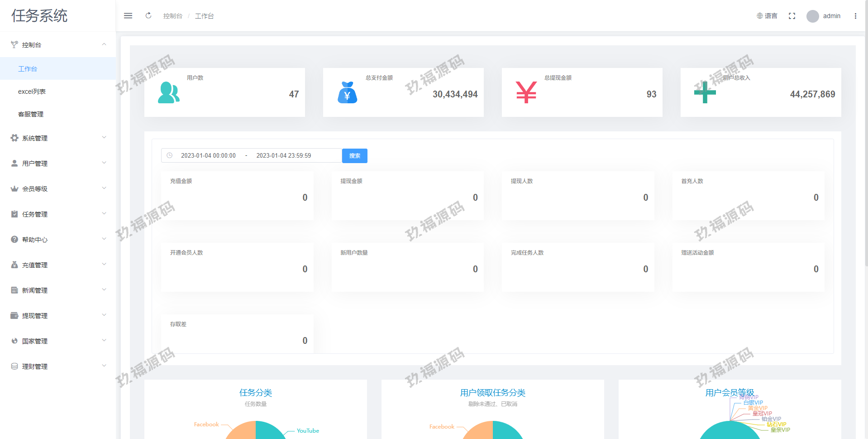Viewport: 868px width, 439px height.
Task: Click the money bag icon in 总支付金额 card
Action: 347,92
